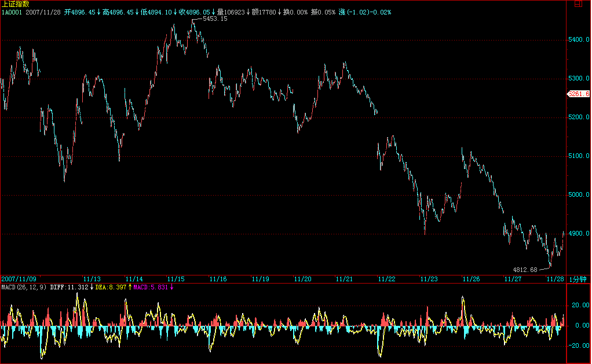This screenshot has width=592, height=364.
Task: Click the 2007/11/09 start date label
Action: tap(18, 279)
